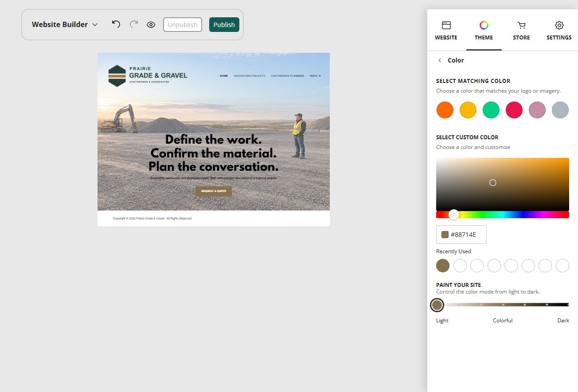Open the Store tab
The height and width of the screenshot is (392, 578).
coord(521,31)
